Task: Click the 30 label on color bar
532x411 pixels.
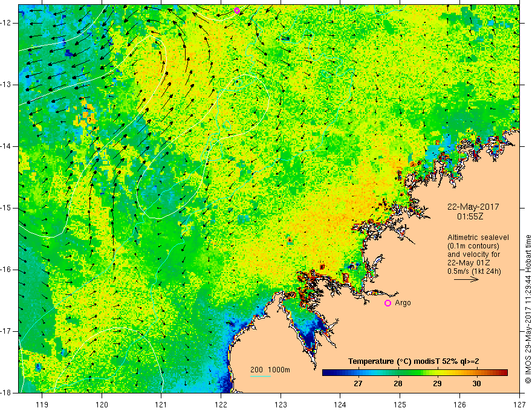Action: point(477,384)
